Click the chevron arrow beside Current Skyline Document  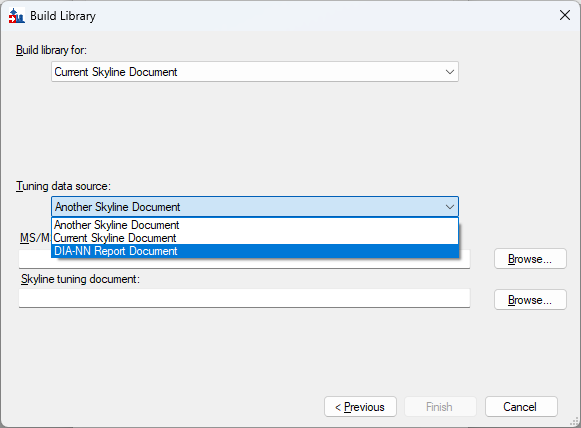click(x=450, y=72)
